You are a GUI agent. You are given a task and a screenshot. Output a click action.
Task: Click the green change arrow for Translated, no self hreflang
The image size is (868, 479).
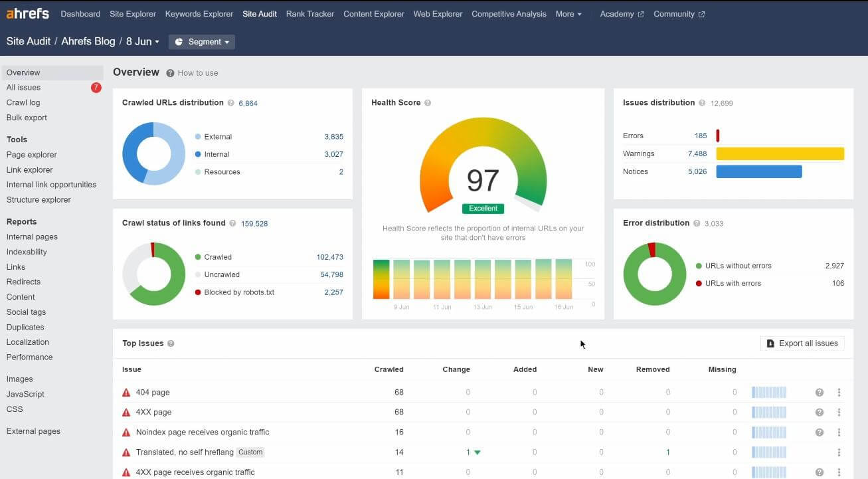(x=477, y=452)
